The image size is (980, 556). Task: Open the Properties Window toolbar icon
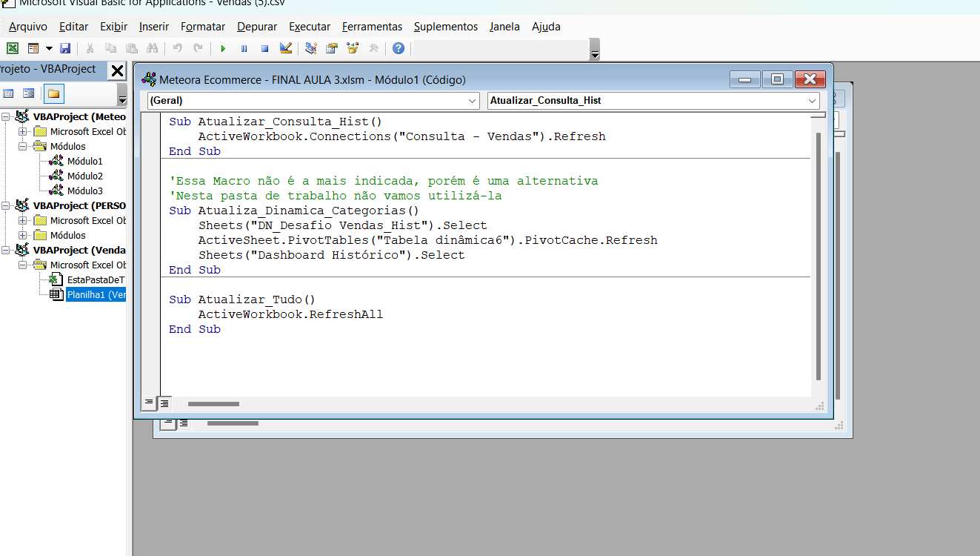point(332,48)
